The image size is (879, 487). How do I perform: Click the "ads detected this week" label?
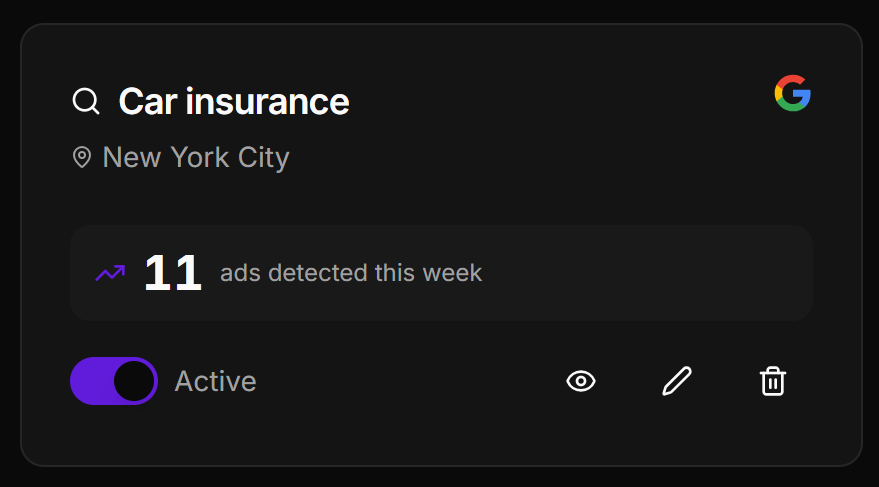351,273
